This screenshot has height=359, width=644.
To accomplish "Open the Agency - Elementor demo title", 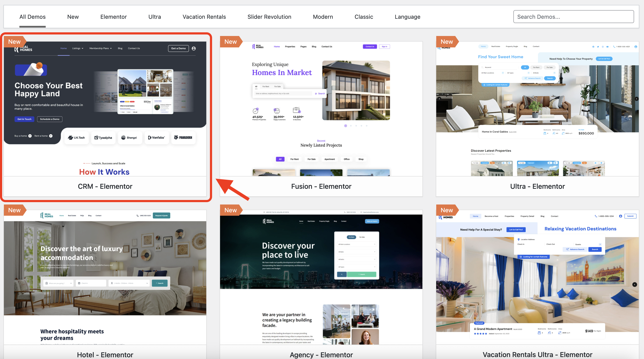I will [321, 354].
